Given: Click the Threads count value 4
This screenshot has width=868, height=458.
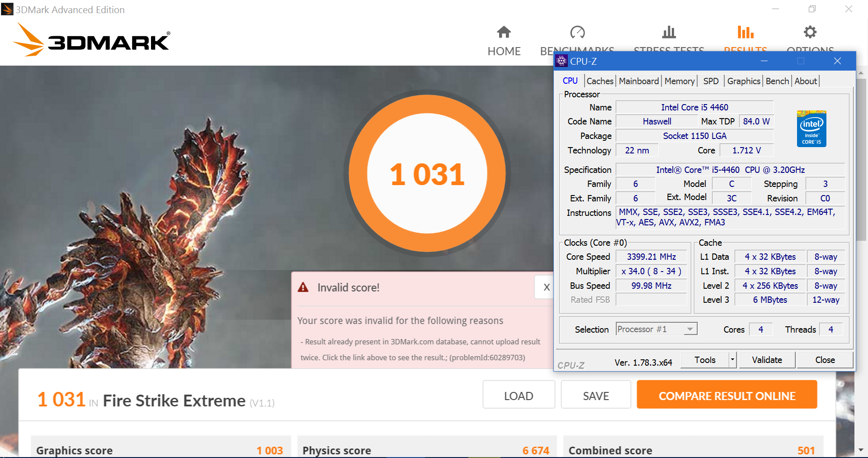Looking at the screenshot, I should point(831,329).
